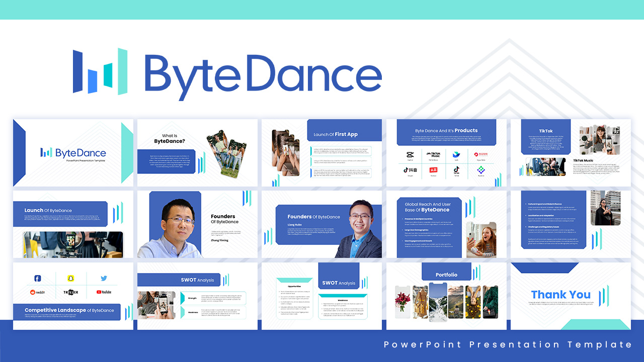Click the green-blue diamond product logo
This screenshot has height=362, width=644.
(x=480, y=170)
